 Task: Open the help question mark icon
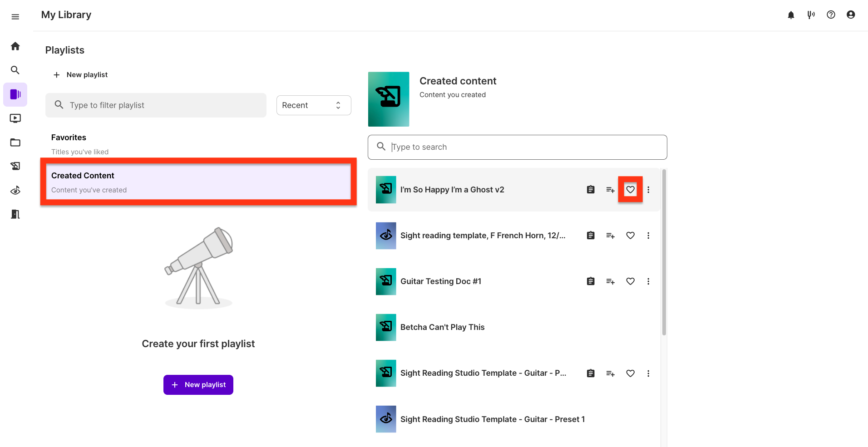point(831,15)
